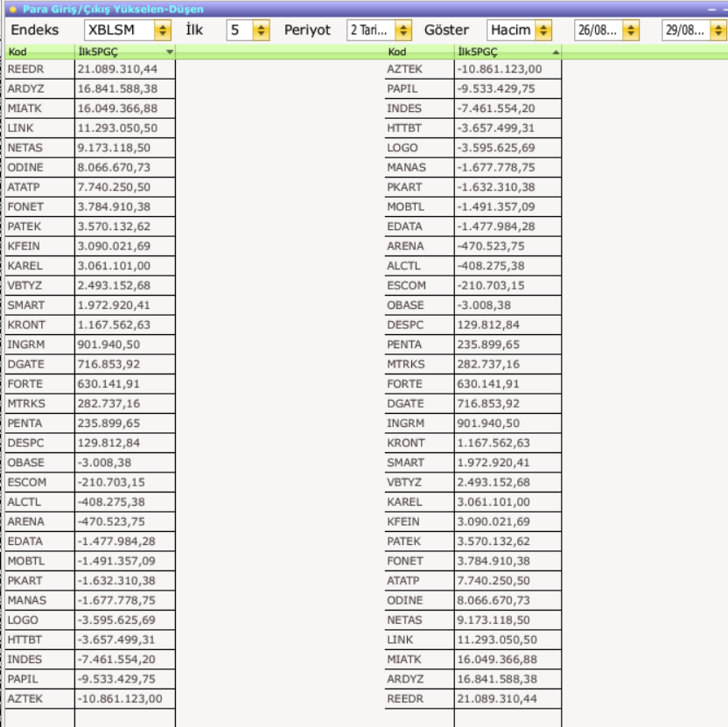Select KRONT in the left table
Image resolution: width=728 pixels, height=727 pixels.
pos(26,325)
